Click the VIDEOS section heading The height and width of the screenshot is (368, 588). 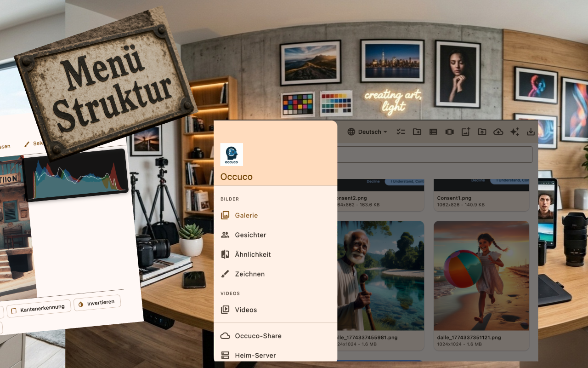[230, 293]
